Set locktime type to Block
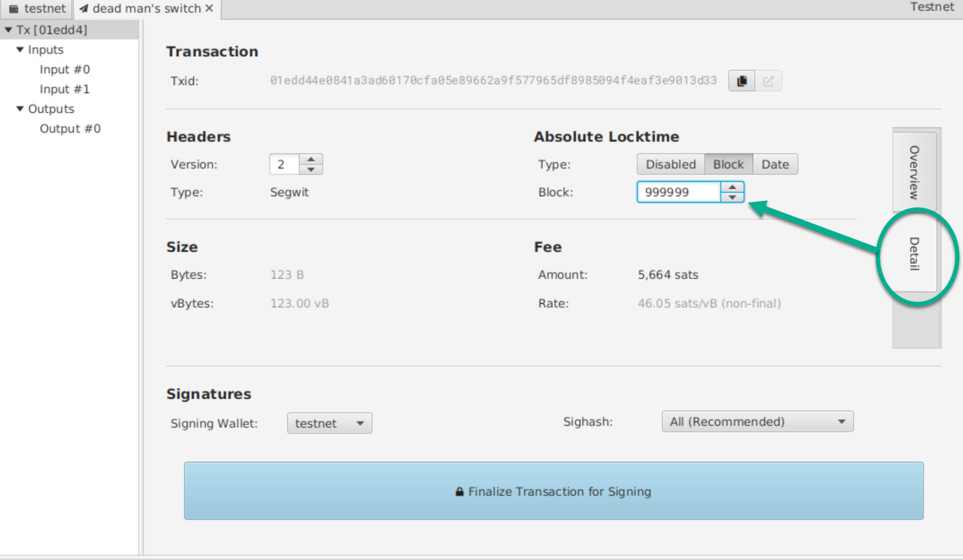963x560 pixels. (728, 164)
